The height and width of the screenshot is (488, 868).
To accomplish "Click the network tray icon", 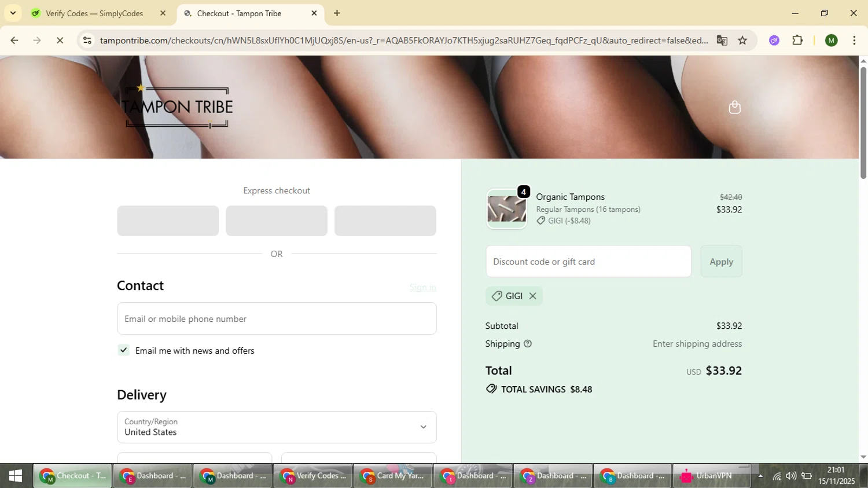I will [777, 476].
